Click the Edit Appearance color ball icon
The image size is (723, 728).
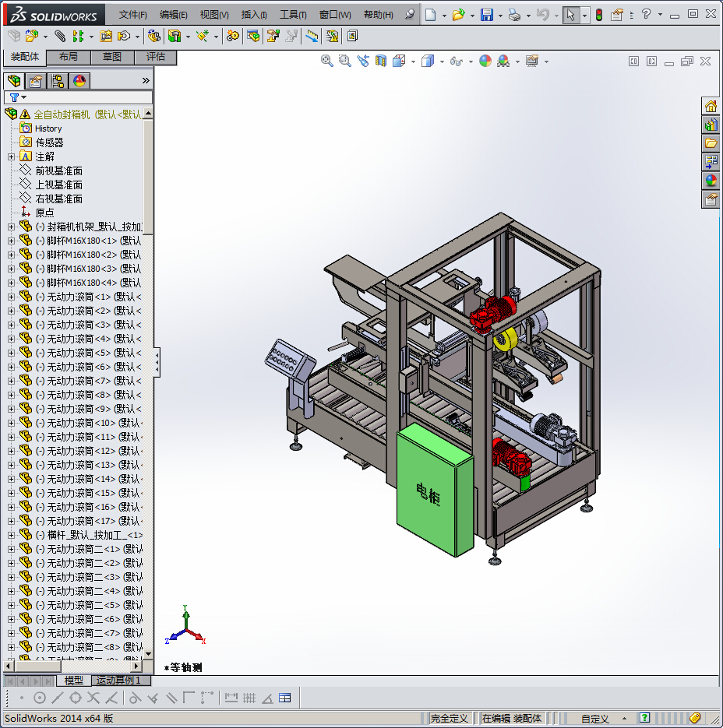[x=485, y=61]
